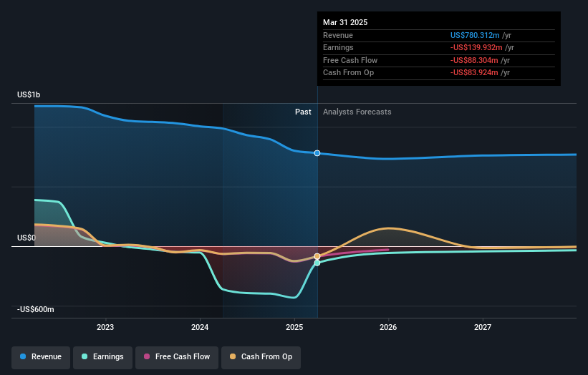Click the teal Earnings data point marker
The width and height of the screenshot is (588, 375).
[x=317, y=263]
